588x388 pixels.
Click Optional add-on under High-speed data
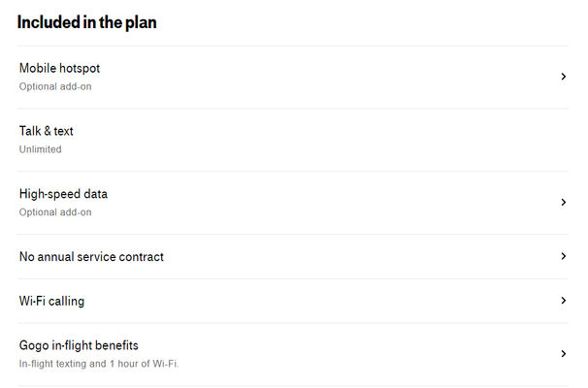[55, 212]
